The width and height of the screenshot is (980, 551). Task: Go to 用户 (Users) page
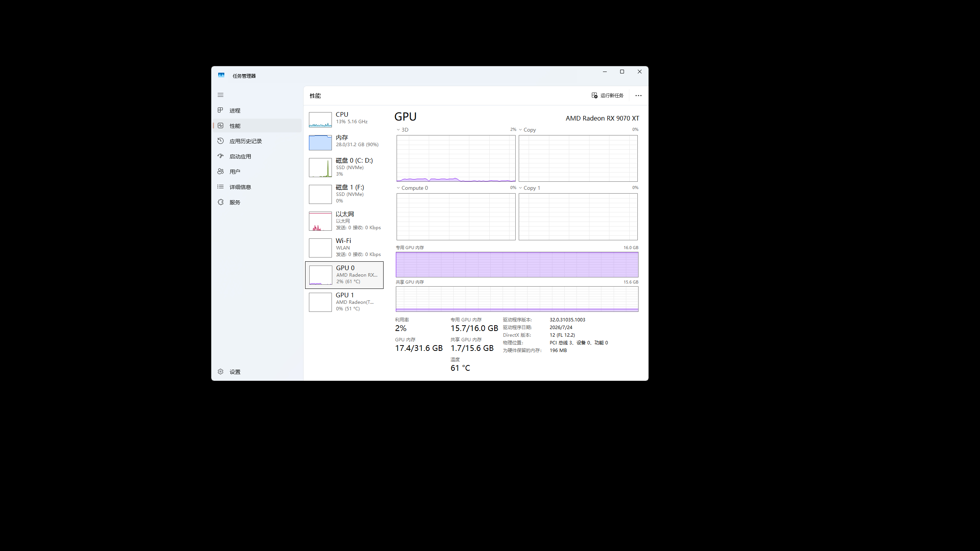click(257, 171)
